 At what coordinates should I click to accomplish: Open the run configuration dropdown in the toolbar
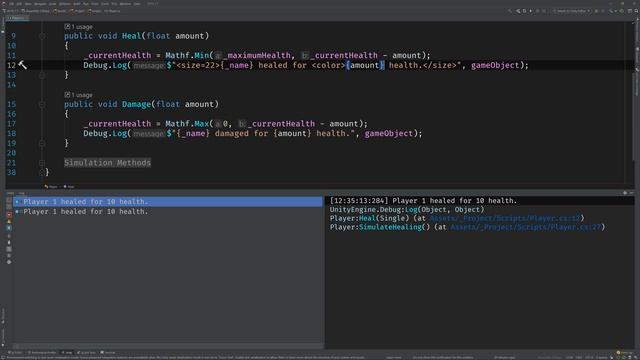[571, 11]
